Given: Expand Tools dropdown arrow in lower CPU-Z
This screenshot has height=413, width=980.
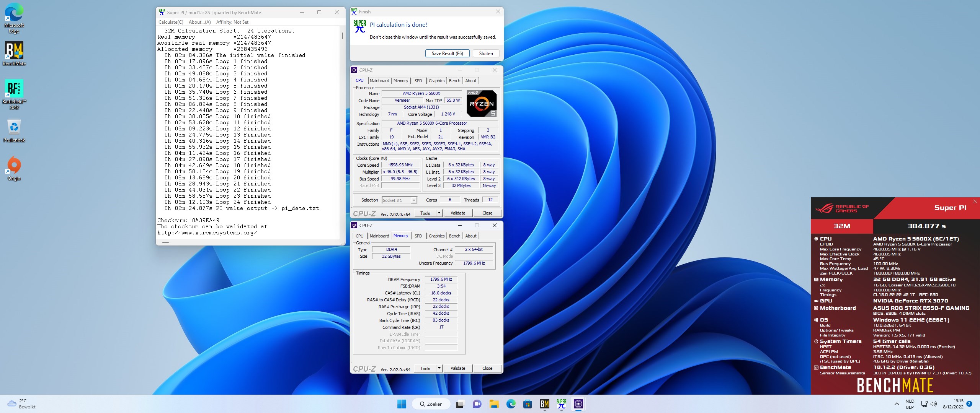Looking at the screenshot, I should pyautogui.click(x=439, y=368).
